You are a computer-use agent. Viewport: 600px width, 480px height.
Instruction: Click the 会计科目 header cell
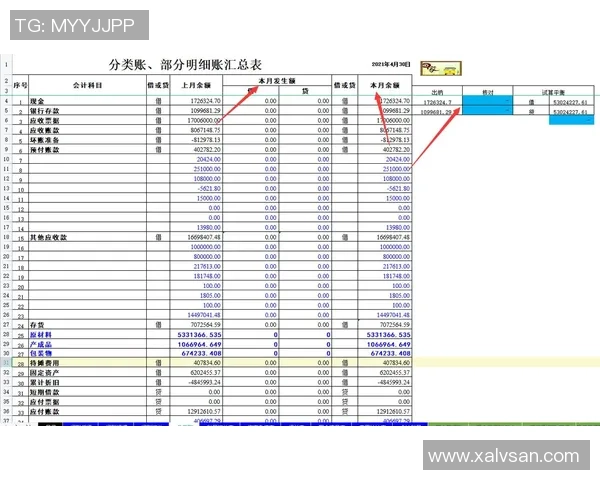point(88,85)
